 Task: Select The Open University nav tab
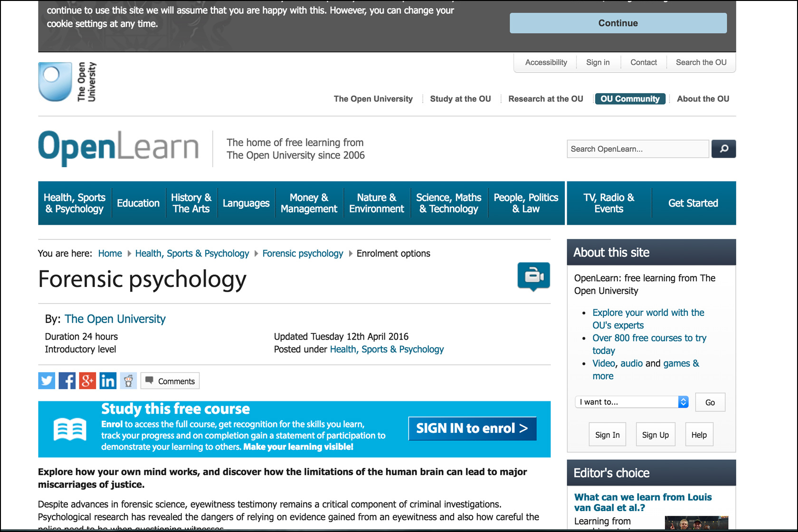pyautogui.click(x=373, y=99)
